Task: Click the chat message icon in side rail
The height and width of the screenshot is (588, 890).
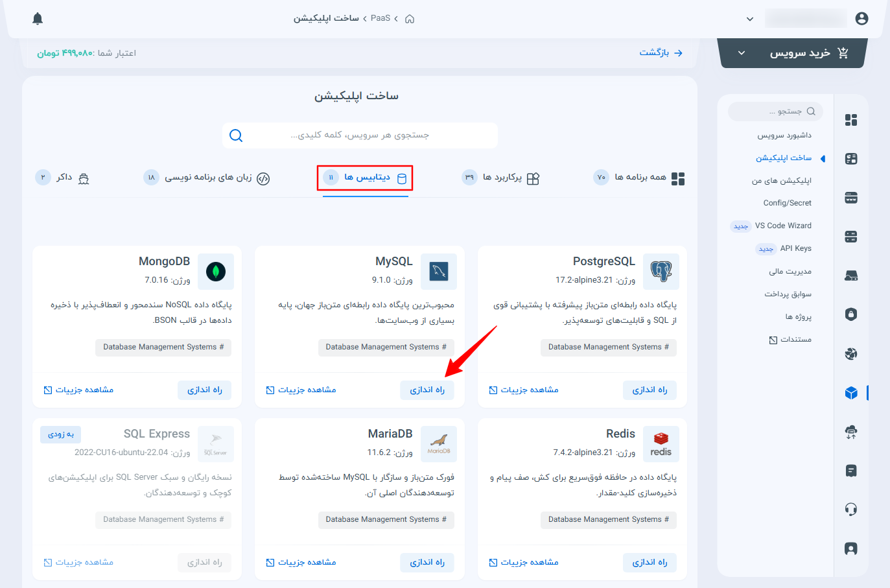Action: click(x=851, y=471)
